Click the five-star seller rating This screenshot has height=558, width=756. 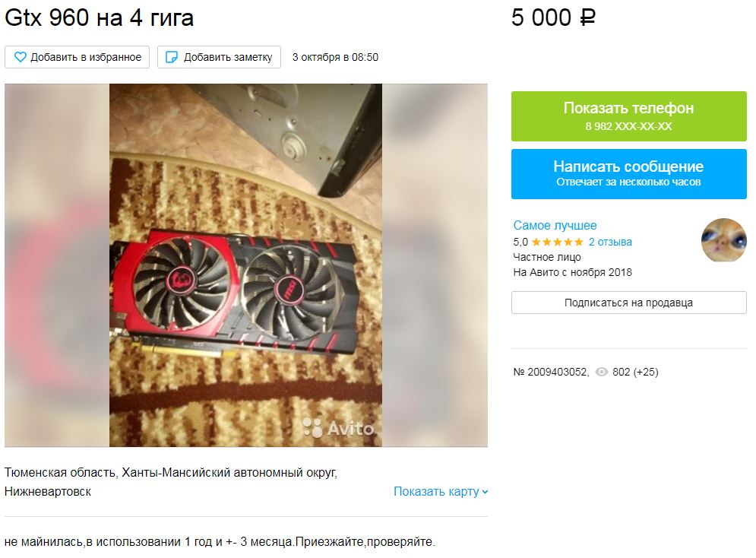(x=558, y=242)
